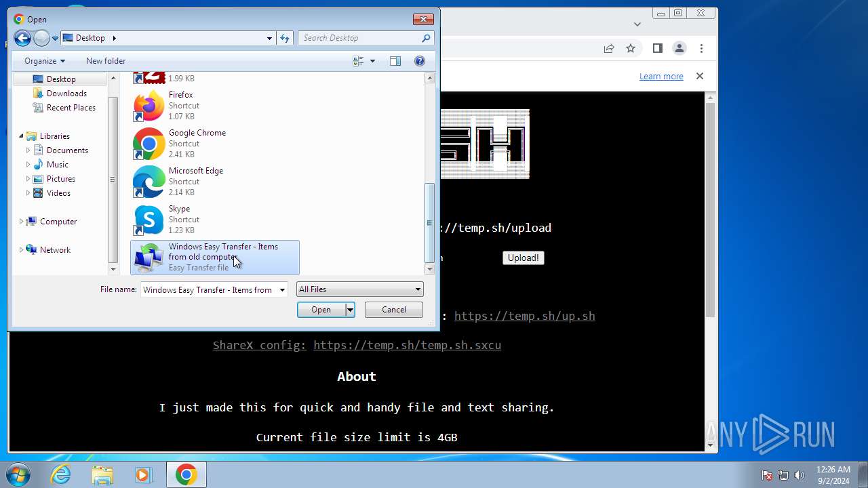
Task: Open the view options dropdown arrow
Action: tap(372, 61)
